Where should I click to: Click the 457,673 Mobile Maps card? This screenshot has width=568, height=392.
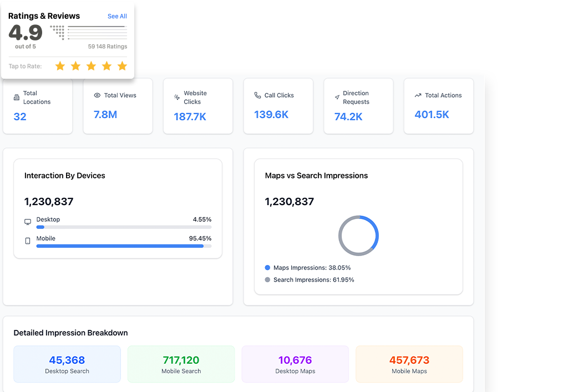pos(409,364)
